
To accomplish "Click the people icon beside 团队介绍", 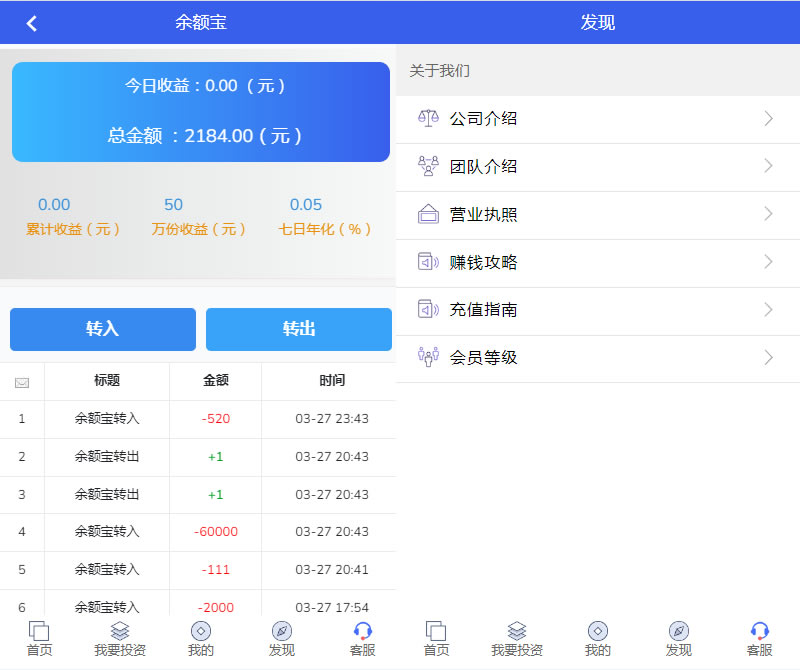I will pyautogui.click(x=428, y=166).
